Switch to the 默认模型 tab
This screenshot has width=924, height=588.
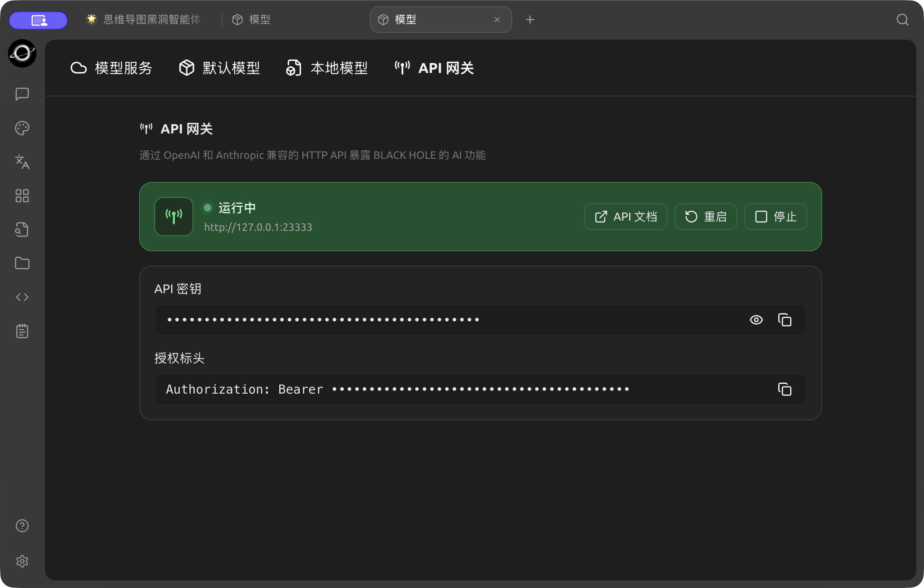[x=219, y=68]
